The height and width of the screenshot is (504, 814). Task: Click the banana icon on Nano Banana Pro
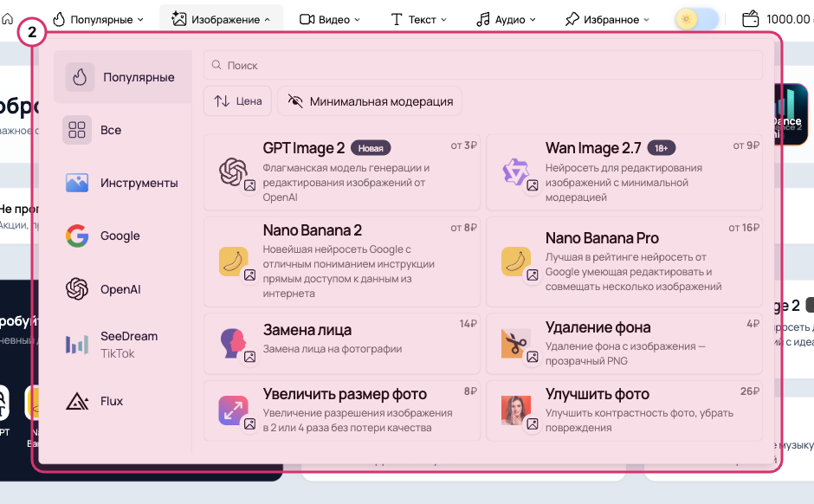coord(515,261)
